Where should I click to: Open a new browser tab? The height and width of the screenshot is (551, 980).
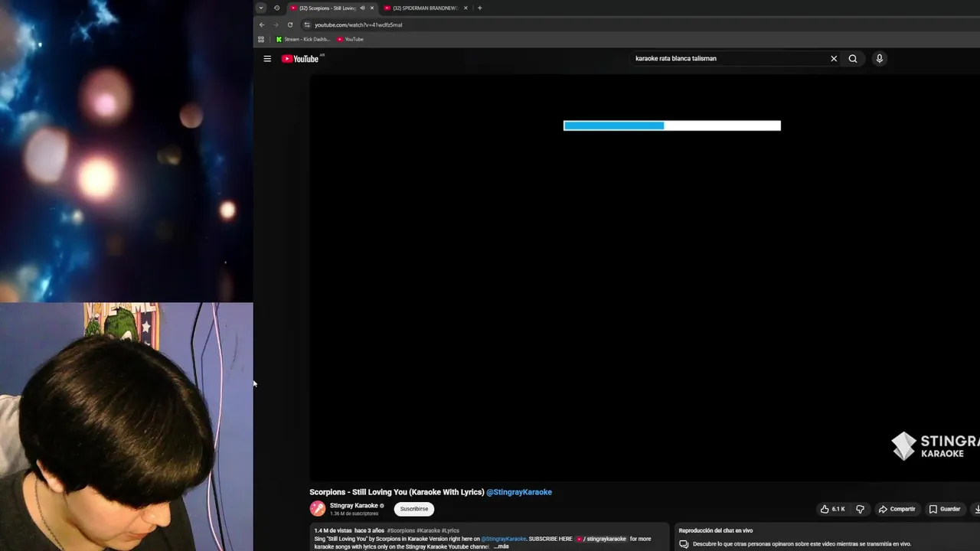pyautogui.click(x=480, y=8)
